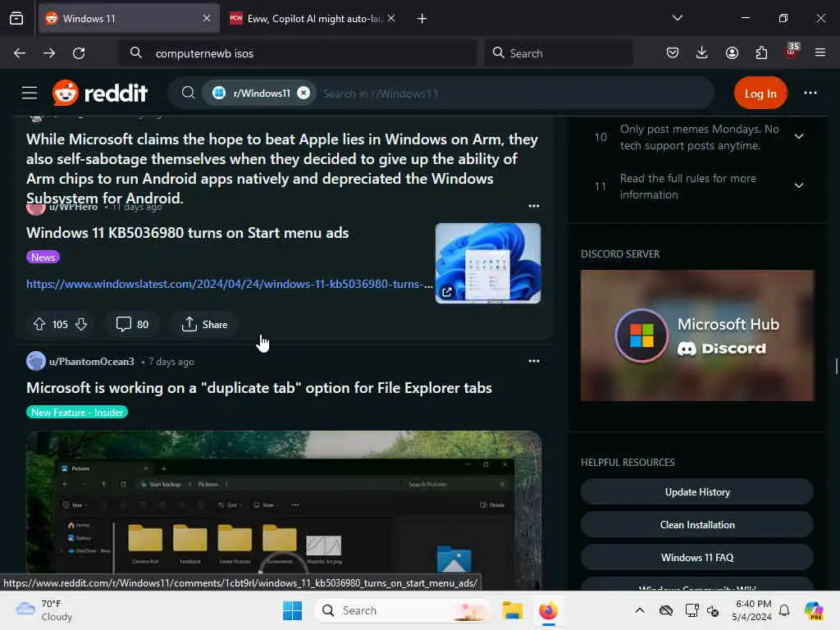Image resolution: width=840 pixels, height=630 pixels.
Task: Click the Firefox Search box
Action: tap(558, 53)
